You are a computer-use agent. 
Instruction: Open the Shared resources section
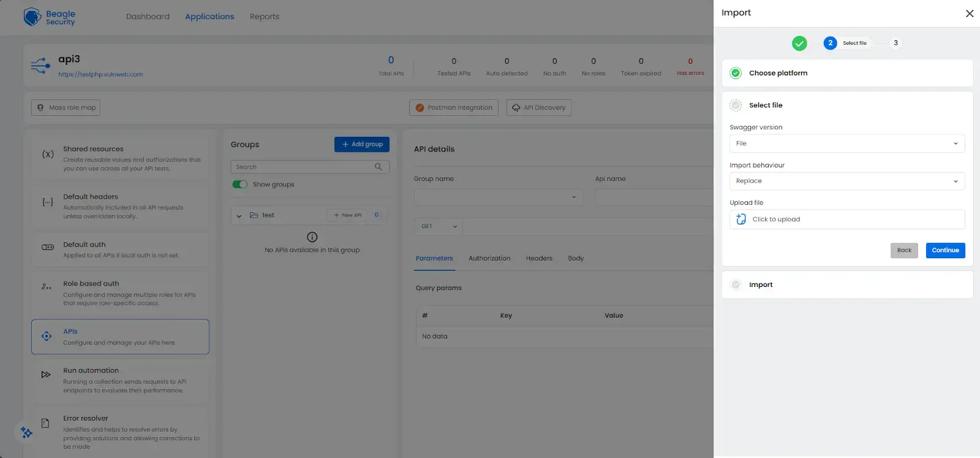click(x=120, y=158)
